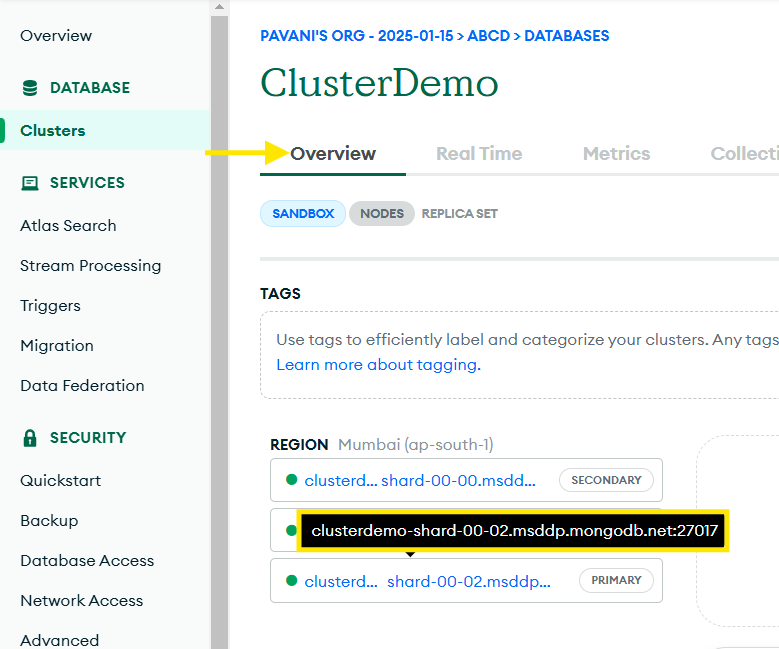The image size is (779, 649).
Task: Click the NODES badge
Action: pyautogui.click(x=382, y=214)
